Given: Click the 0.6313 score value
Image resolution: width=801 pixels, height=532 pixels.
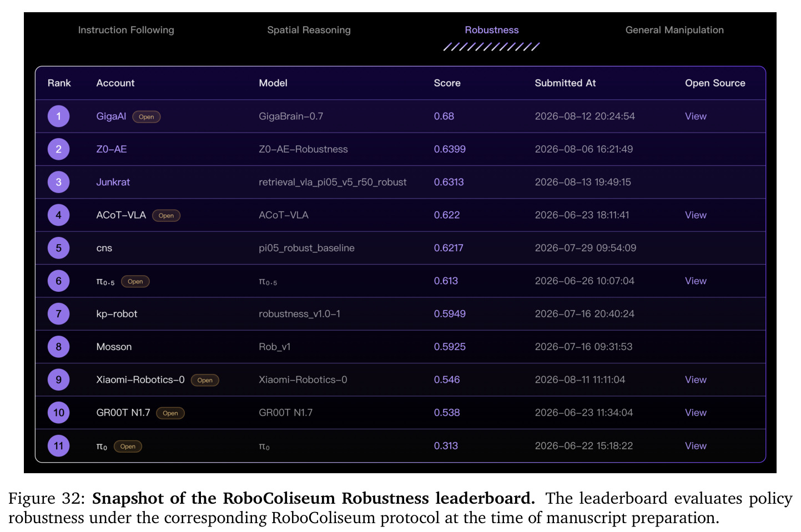Looking at the screenshot, I should (449, 182).
